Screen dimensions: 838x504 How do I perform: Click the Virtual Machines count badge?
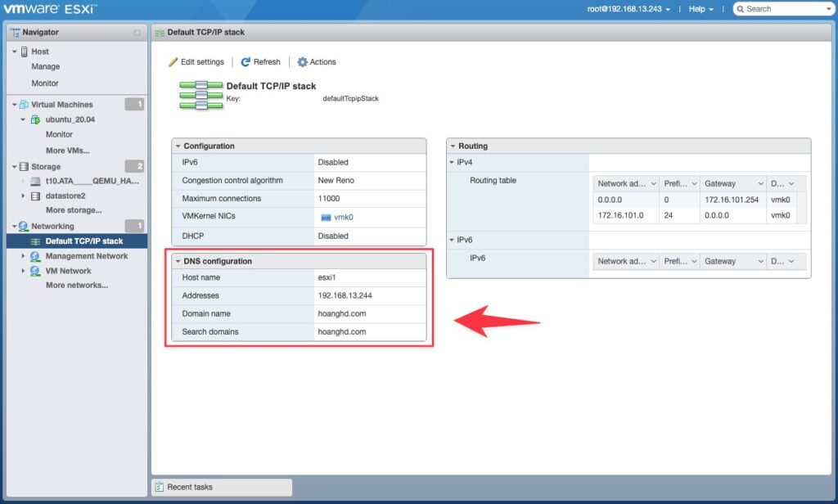134,104
